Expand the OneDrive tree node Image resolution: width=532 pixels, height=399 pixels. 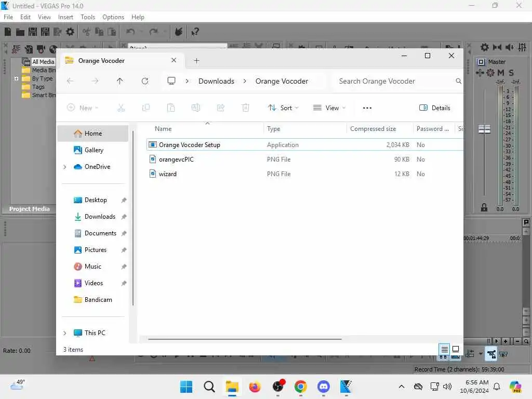pyautogui.click(x=65, y=167)
